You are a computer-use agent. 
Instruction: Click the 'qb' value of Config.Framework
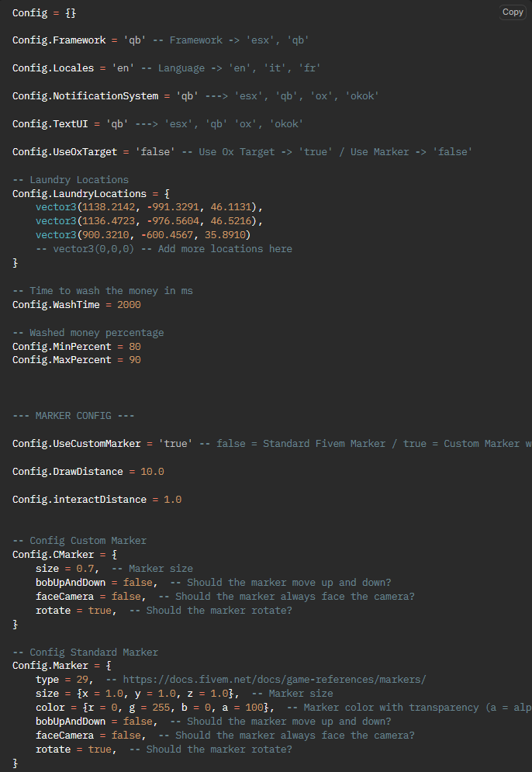(x=135, y=40)
